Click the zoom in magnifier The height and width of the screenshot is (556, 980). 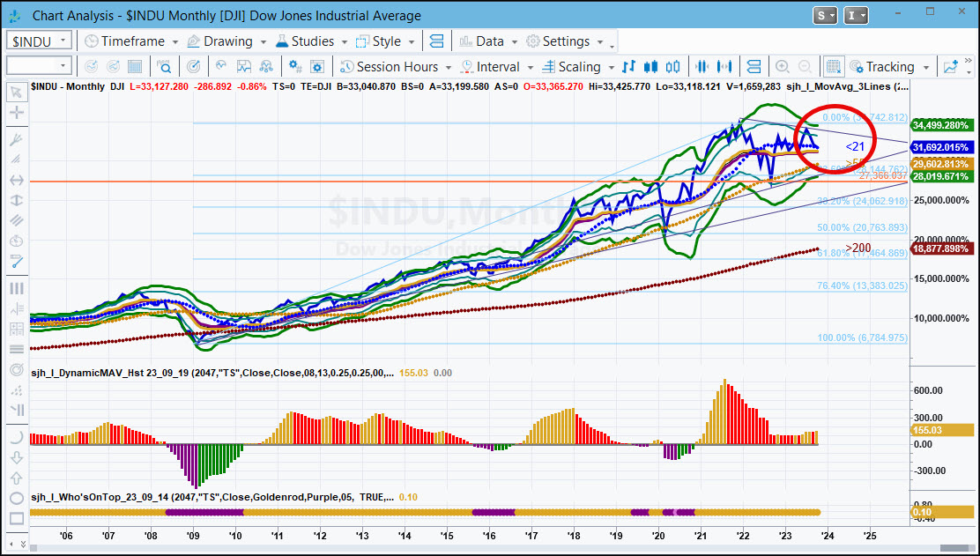(x=782, y=66)
